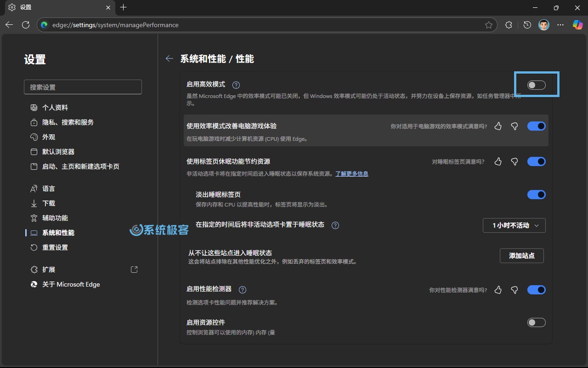
Task: Thumbs up the 睡眠标签页 feedback
Action: click(498, 161)
